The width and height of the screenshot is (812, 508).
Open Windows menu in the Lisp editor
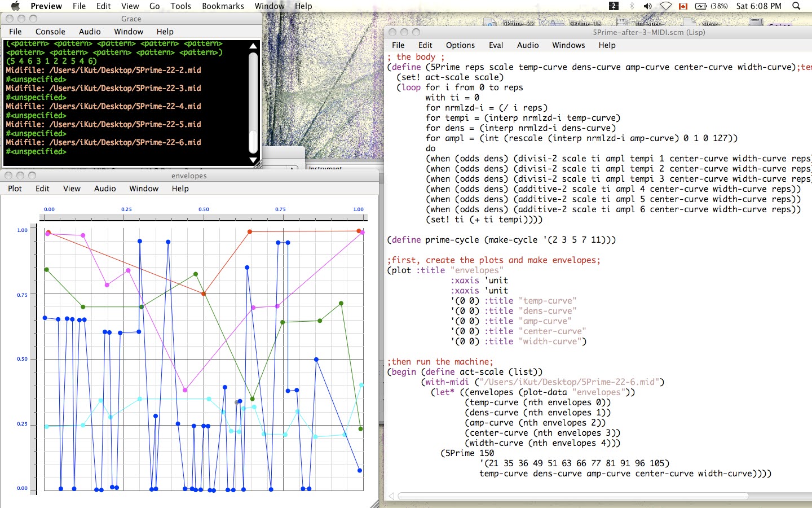pos(568,45)
